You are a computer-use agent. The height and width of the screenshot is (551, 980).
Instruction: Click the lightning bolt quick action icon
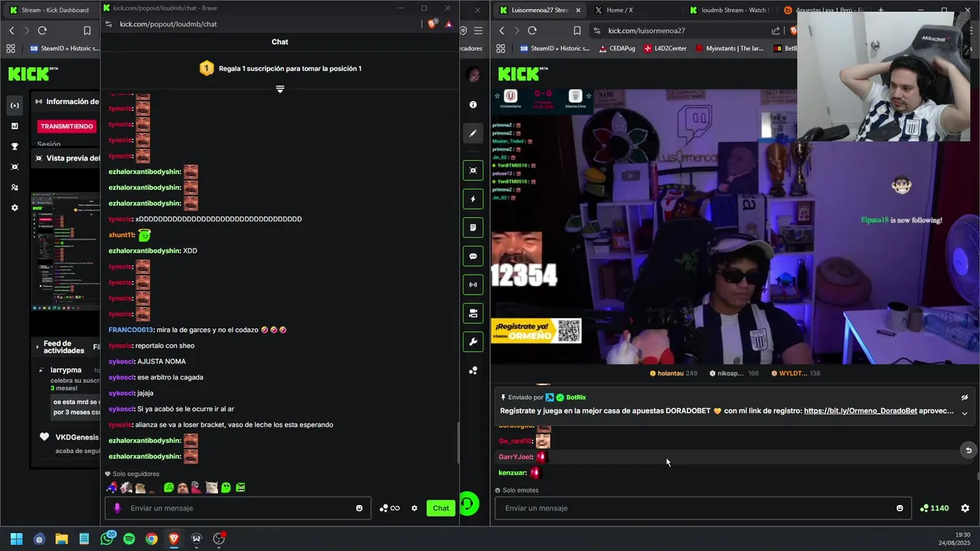(x=473, y=199)
